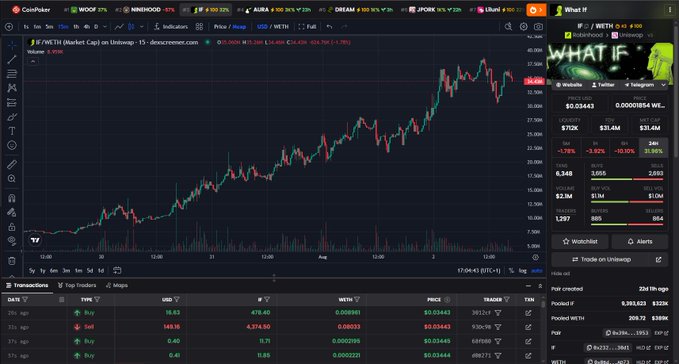
Task: Select the trend line drawing tool
Action: pyautogui.click(x=12, y=59)
